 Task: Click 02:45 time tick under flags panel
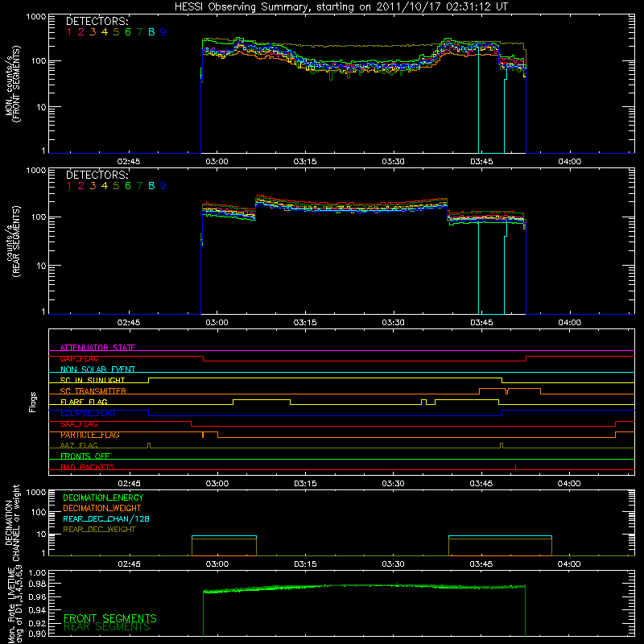click(x=129, y=484)
